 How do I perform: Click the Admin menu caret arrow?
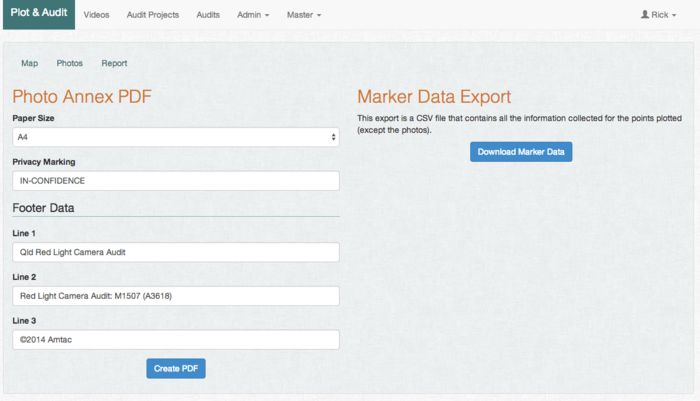point(267,17)
